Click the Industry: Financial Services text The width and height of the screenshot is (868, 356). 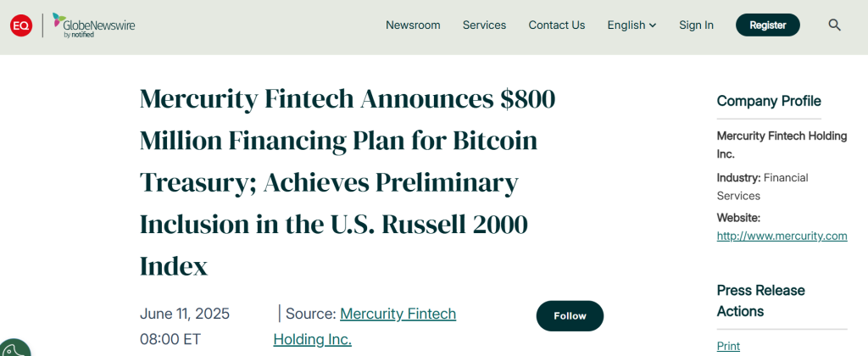pos(762,186)
